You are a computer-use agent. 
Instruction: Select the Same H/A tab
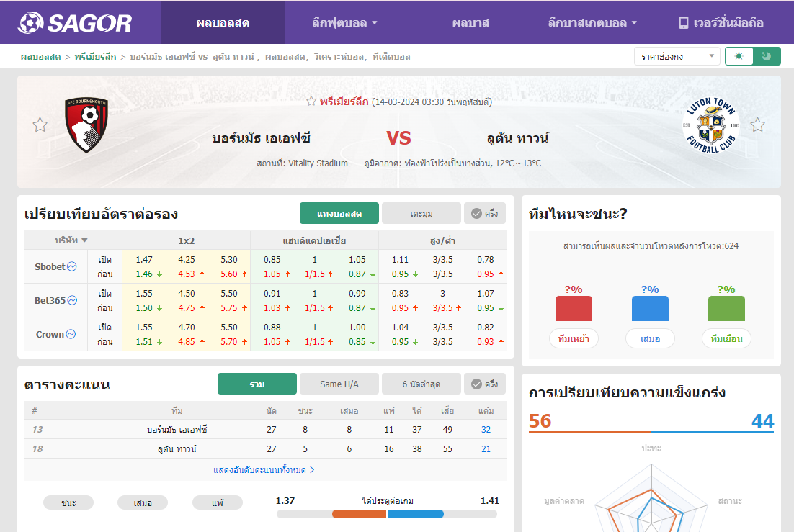(x=339, y=384)
